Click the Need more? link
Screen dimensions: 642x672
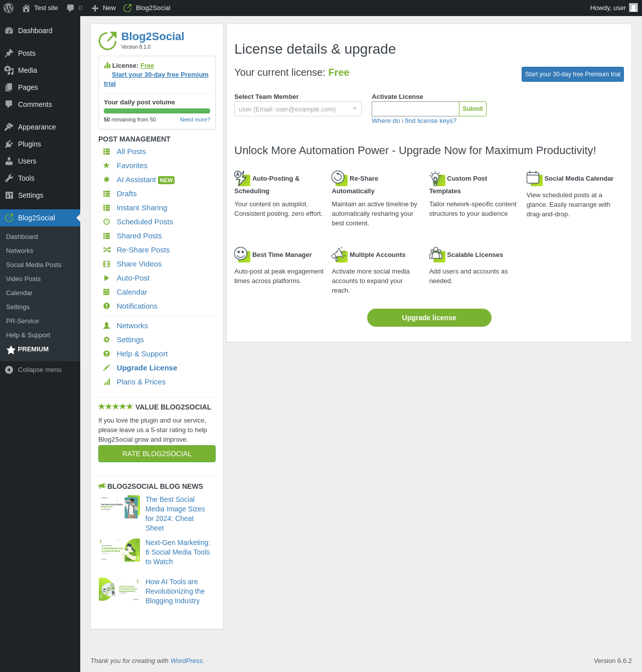195,119
